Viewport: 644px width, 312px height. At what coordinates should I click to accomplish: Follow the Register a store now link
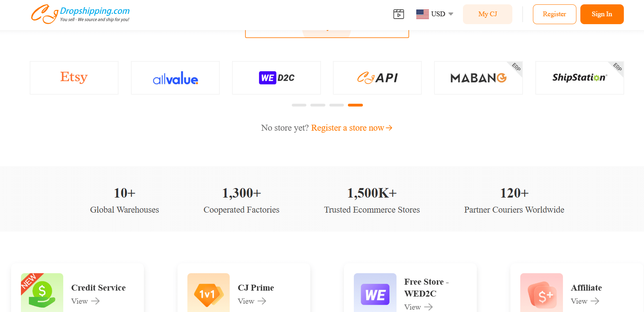click(351, 127)
